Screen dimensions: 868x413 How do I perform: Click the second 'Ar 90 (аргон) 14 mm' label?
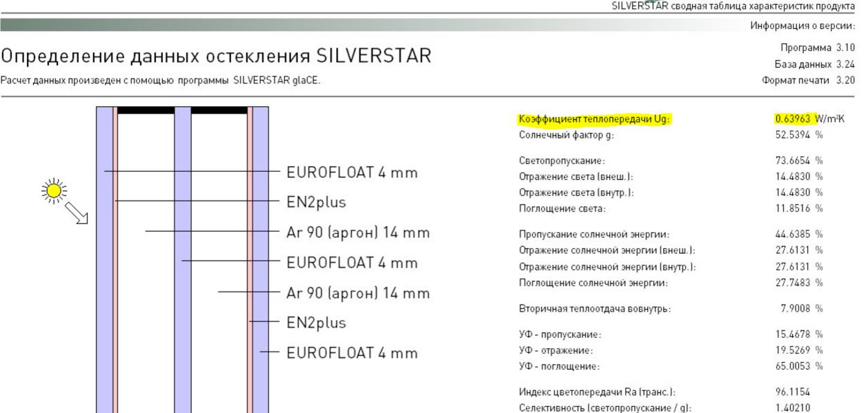357,294
